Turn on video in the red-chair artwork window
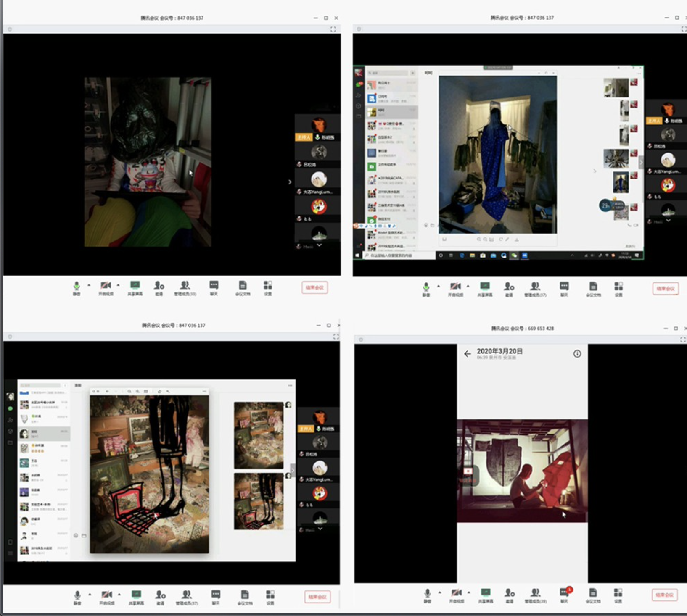The width and height of the screenshot is (687, 616). pyautogui.click(x=106, y=598)
